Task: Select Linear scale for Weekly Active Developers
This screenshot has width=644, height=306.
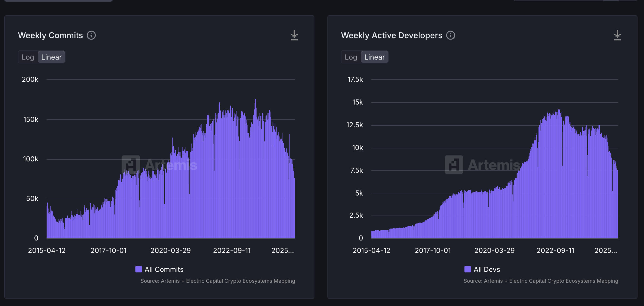Action: [x=375, y=57]
